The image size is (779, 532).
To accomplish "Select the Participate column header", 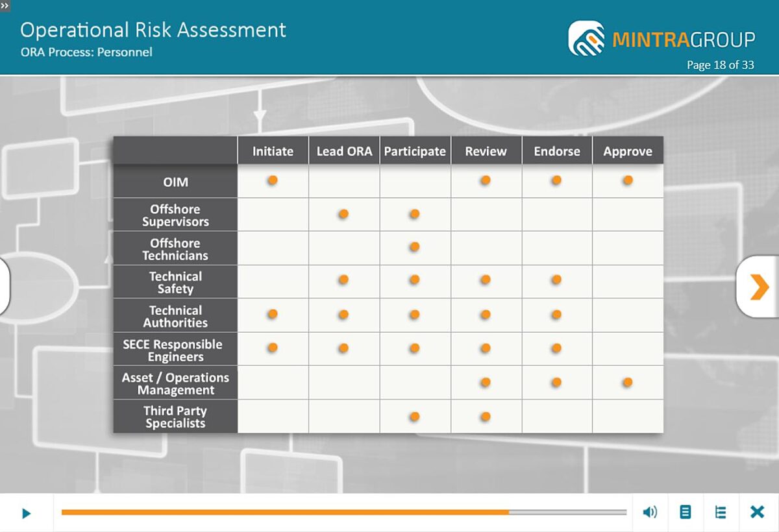I will pyautogui.click(x=415, y=151).
